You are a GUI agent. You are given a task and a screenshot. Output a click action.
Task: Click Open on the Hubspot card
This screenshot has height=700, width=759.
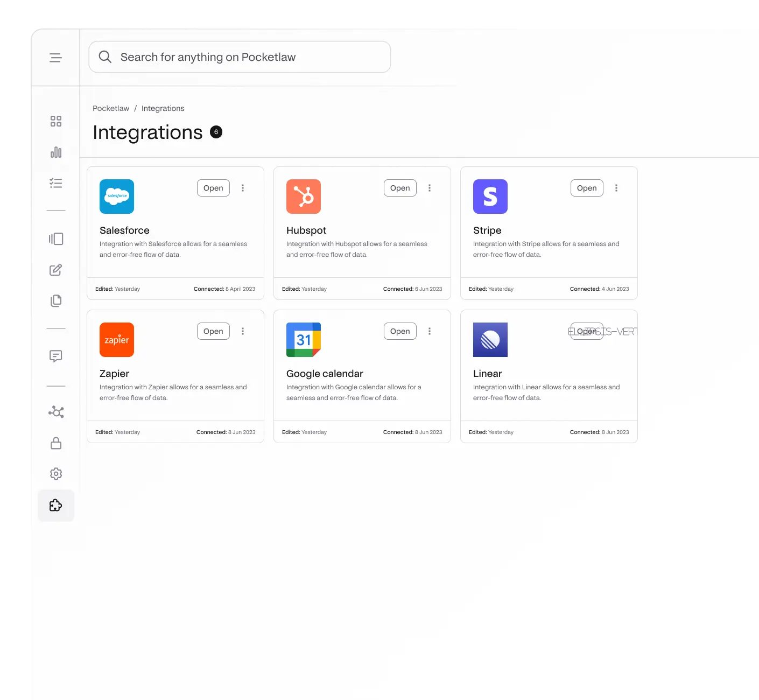(400, 188)
